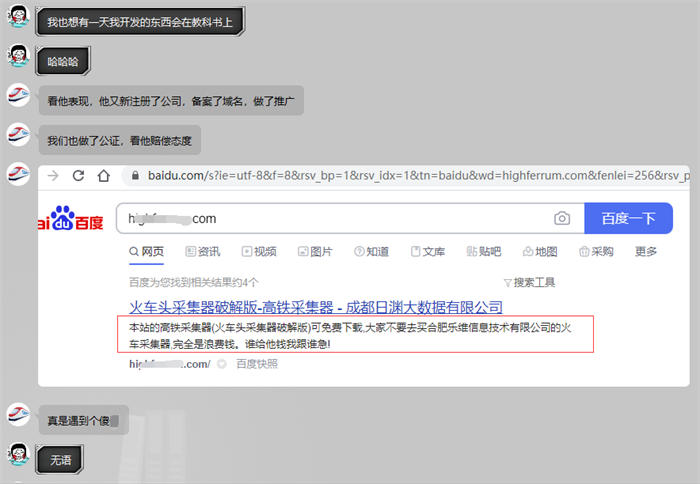700x484 pixels.
Task: Switch to the 知道 tab
Action: point(371,252)
